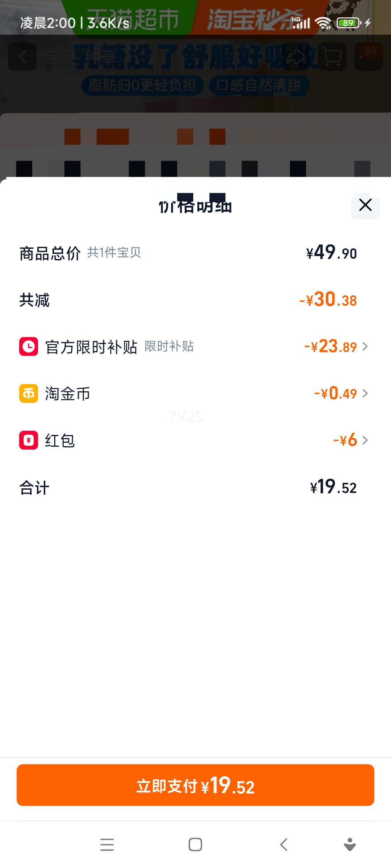The height and width of the screenshot is (868, 391).
Task: Close the price details sheet
Action: tap(365, 205)
